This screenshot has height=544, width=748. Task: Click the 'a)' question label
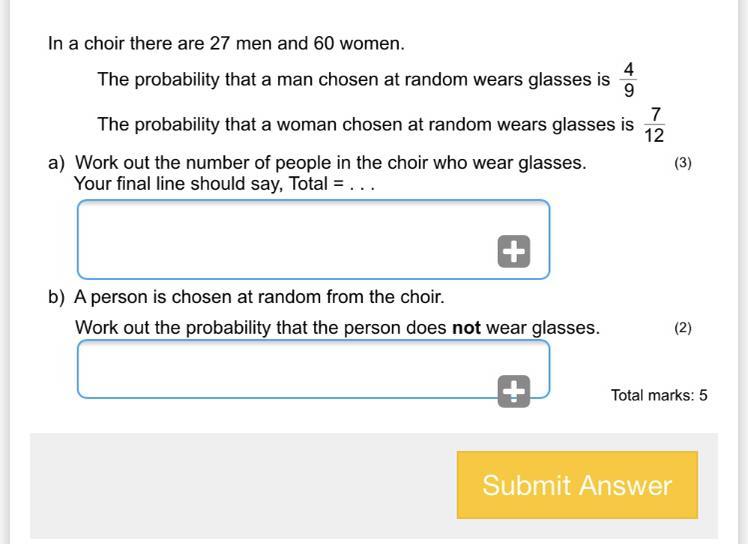coord(56,163)
